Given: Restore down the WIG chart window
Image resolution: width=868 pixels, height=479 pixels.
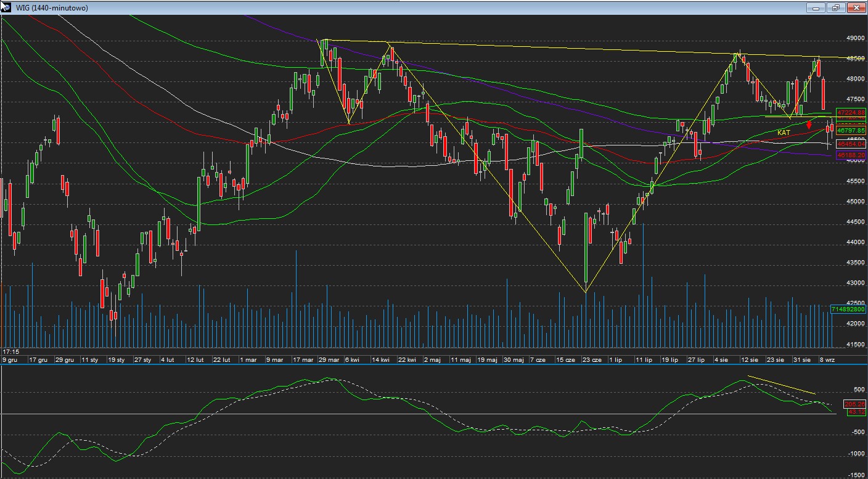Looking at the screenshot, I should (x=836, y=7).
